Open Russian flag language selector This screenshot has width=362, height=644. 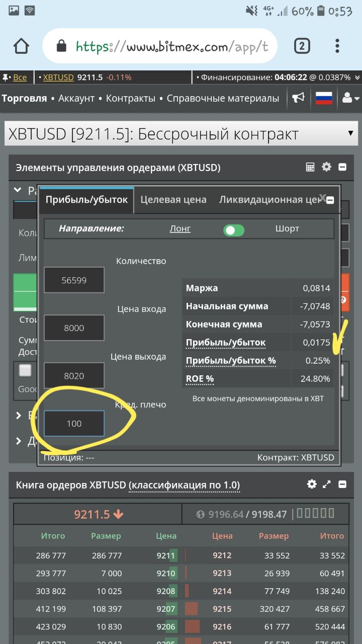pyautogui.click(x=324, y=98)
